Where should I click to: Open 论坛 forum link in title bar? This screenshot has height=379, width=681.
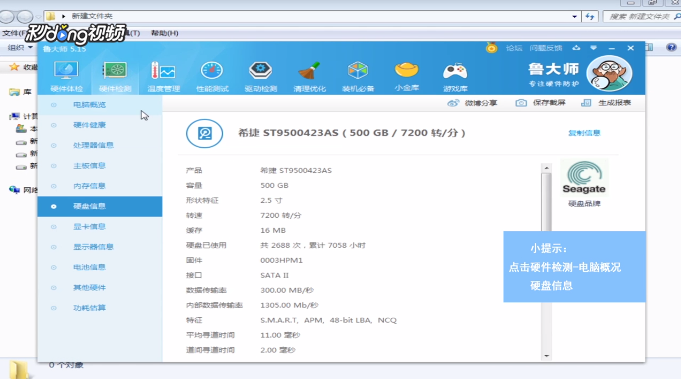(514, 48)
